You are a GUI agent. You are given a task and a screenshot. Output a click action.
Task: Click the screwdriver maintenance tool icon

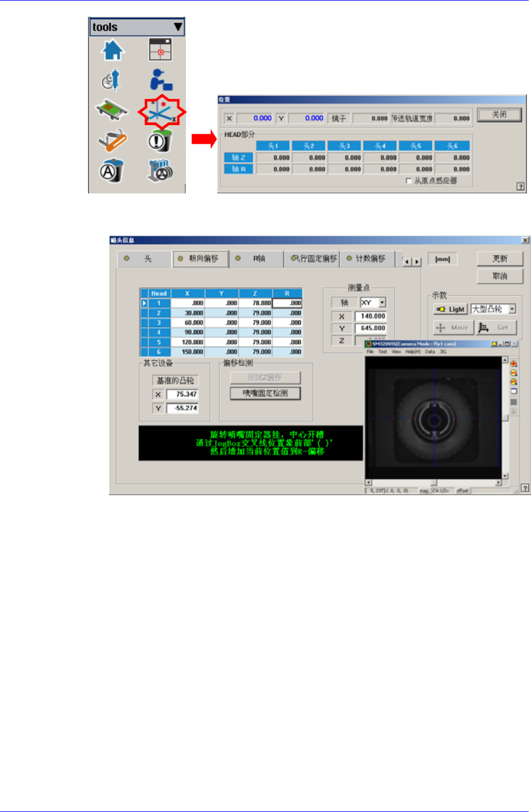tap(112, 140)
